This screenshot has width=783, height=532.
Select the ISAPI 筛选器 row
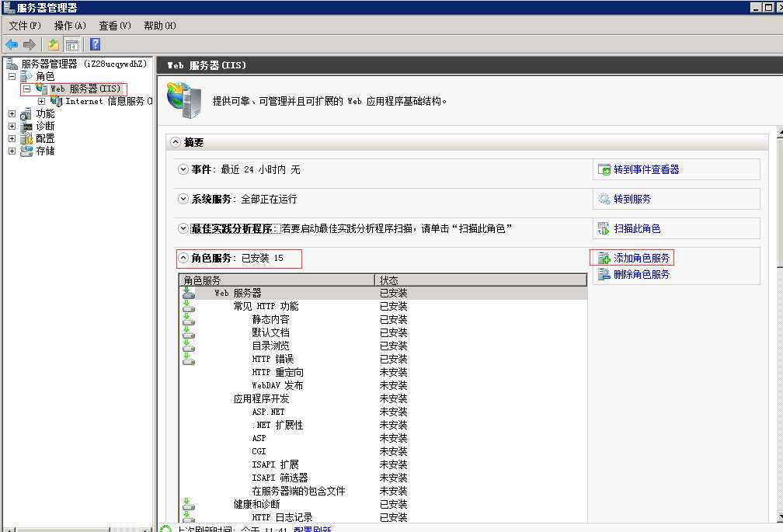click(382, 478)
